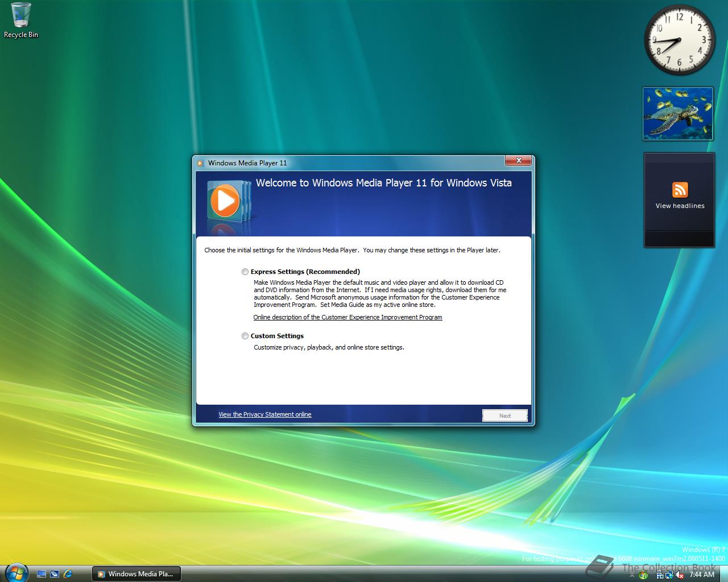The image size is (728, 582).
Task: Expand hidden tray icons arrow
Action: click(x=632, y=575)
